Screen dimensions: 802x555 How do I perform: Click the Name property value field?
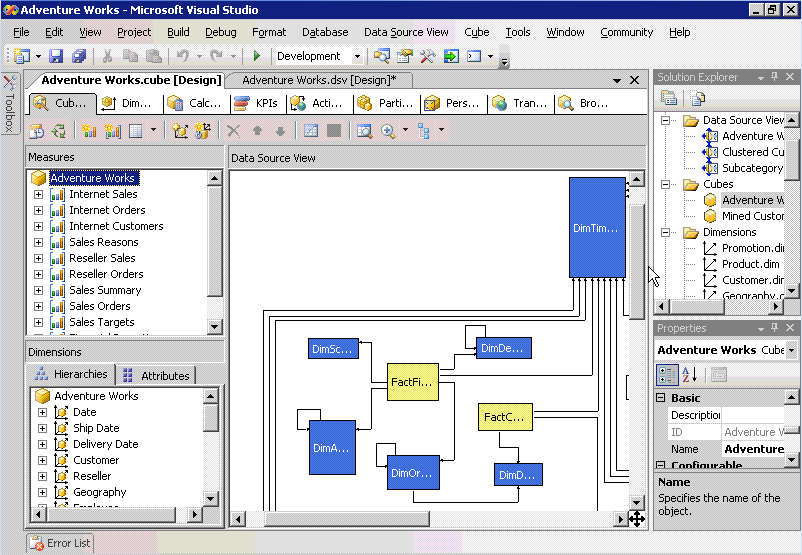pyautogui.click(x=753, y=449)
